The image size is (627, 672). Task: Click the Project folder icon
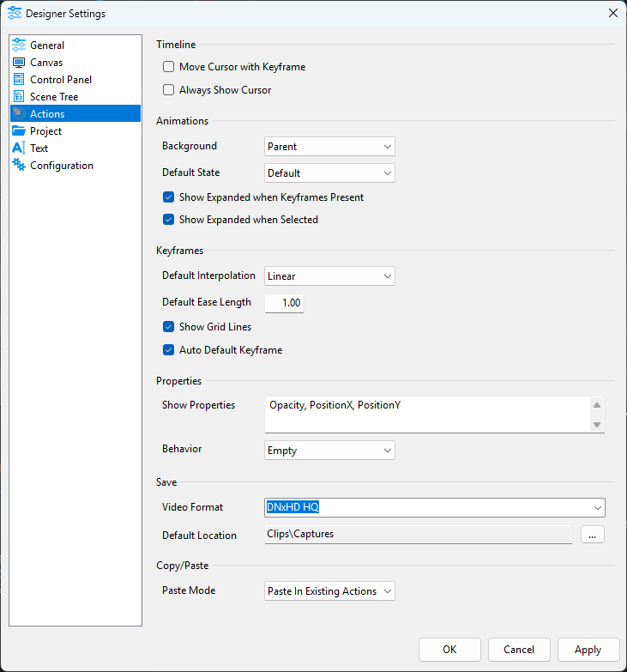(x=19, y=131)
